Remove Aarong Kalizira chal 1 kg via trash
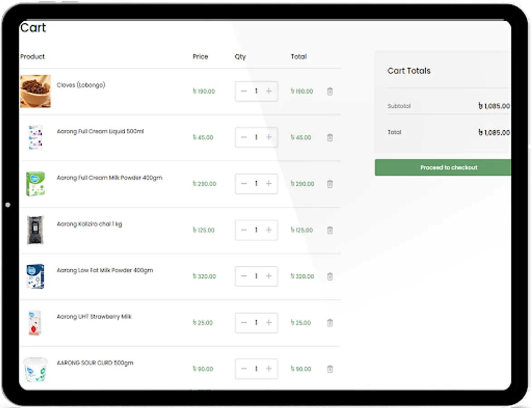The image size is (532, 408). tap(330, 230)
